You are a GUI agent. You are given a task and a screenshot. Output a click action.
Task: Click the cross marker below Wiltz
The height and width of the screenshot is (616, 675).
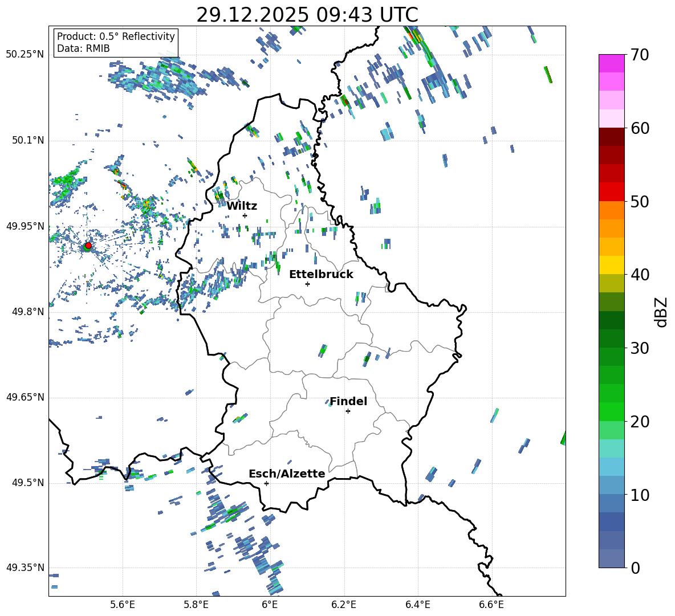tap(245, 215)
